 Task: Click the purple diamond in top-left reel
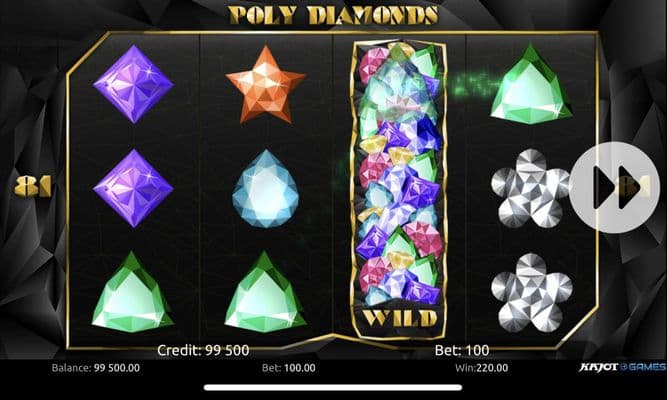(133, 84)
